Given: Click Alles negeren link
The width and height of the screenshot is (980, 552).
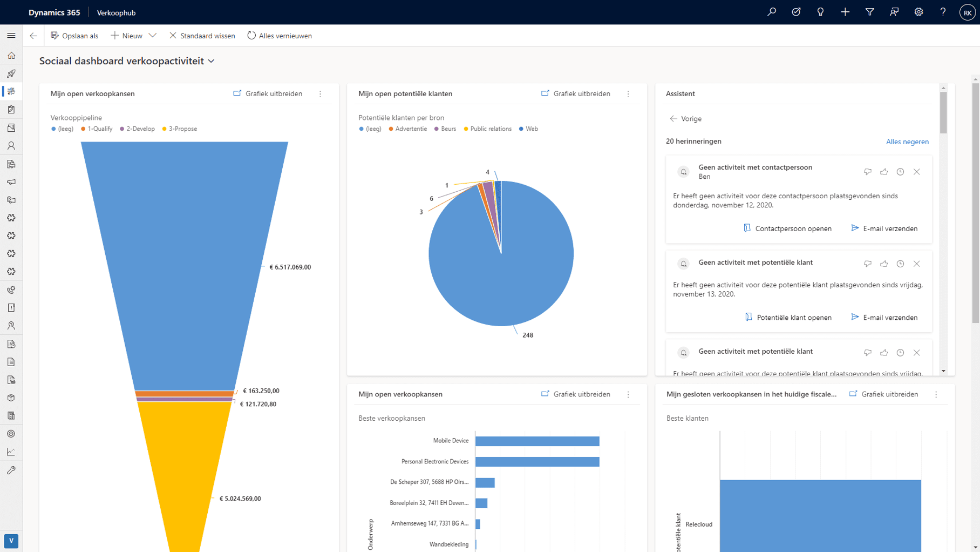Looking at the screenshot, I should (x=907, y=142).
